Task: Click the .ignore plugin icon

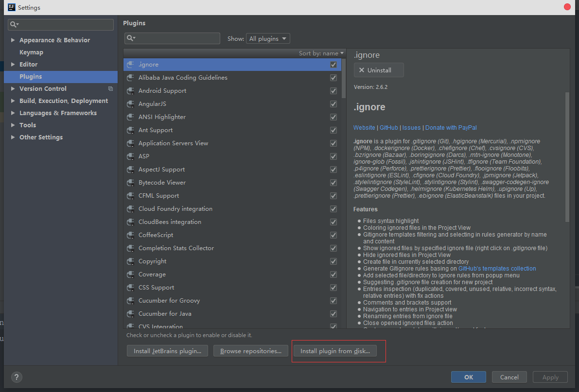Action: (x=130, y=65)
